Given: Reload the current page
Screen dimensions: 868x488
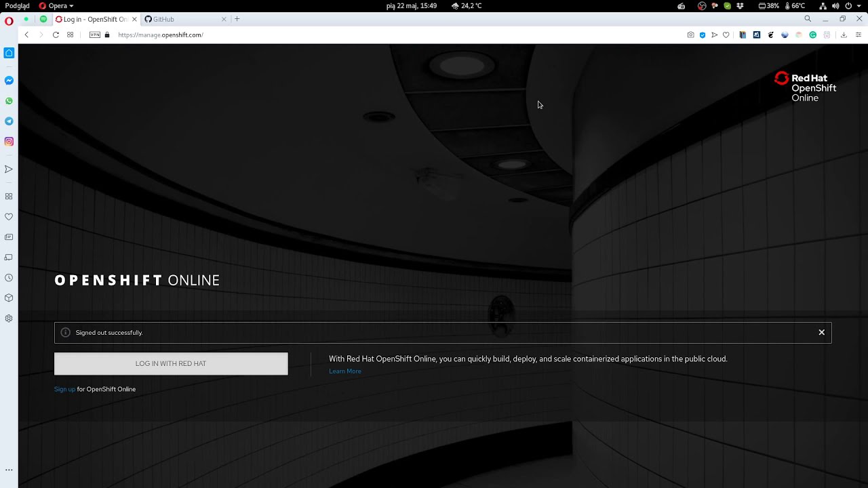Looking at the screenshot, I should [x=56, y=35].
